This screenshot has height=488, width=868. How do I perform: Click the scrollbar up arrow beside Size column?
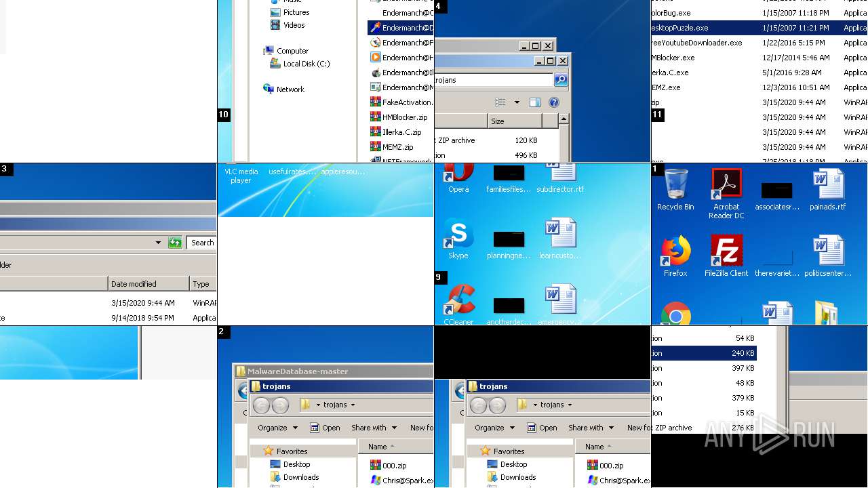pyautogui.click(x=564, y=120)
